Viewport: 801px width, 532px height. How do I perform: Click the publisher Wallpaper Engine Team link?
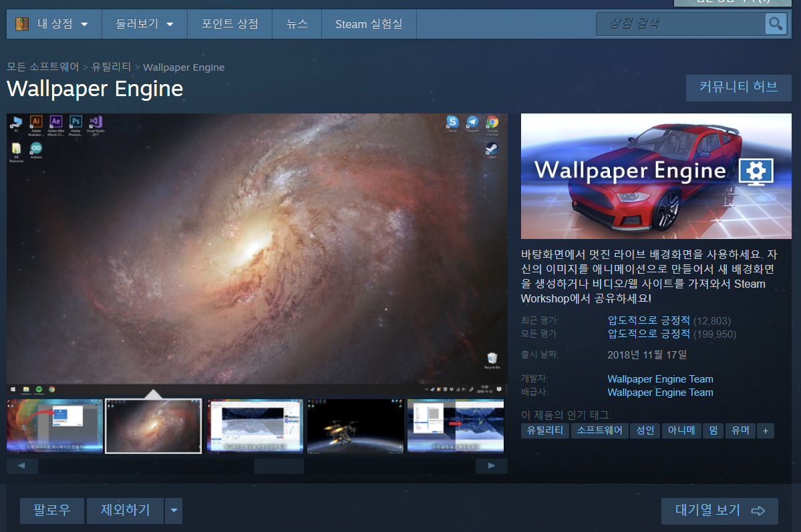point(660,392)
